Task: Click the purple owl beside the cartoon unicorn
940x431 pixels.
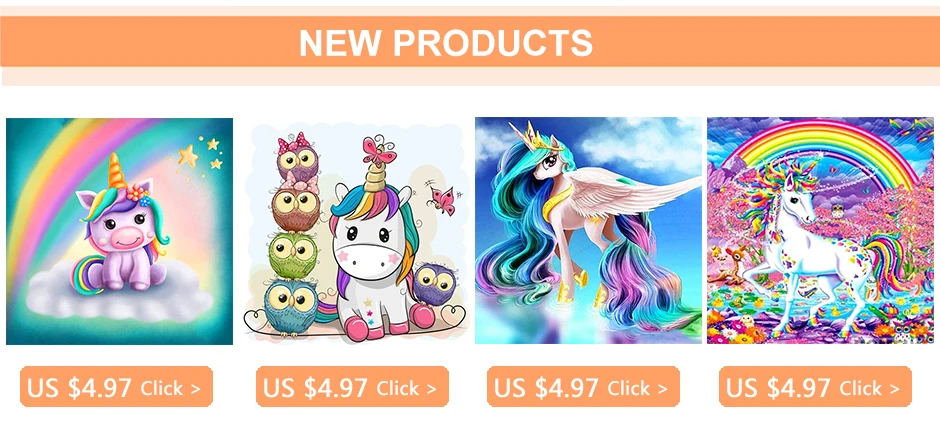Action: pyautogui.click(x=434, y=284)
